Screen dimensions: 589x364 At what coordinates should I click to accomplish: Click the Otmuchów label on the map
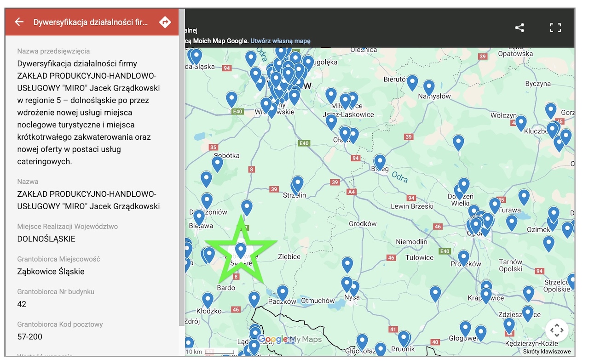(318, 301)
